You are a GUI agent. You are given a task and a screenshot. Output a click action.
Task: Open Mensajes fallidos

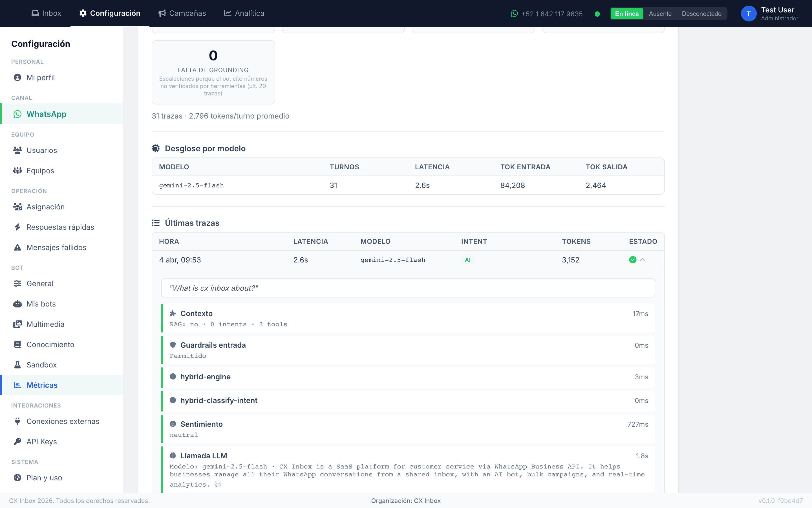coord(62,247)
